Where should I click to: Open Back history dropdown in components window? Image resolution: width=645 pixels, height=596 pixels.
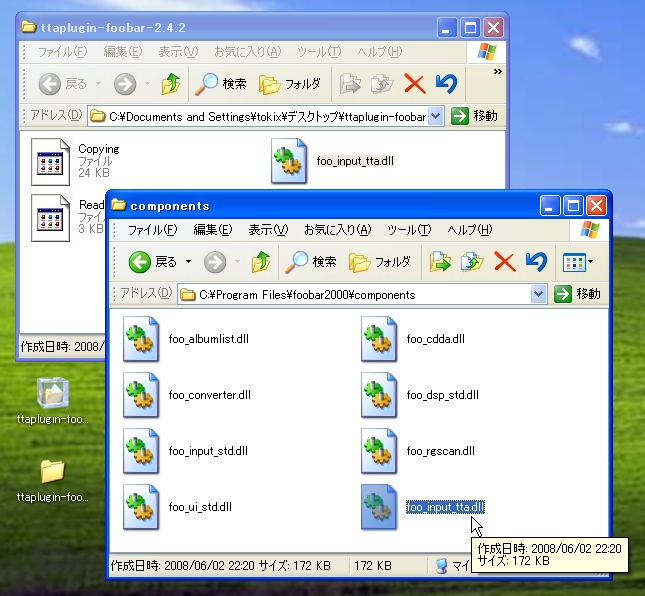point(188,262)
